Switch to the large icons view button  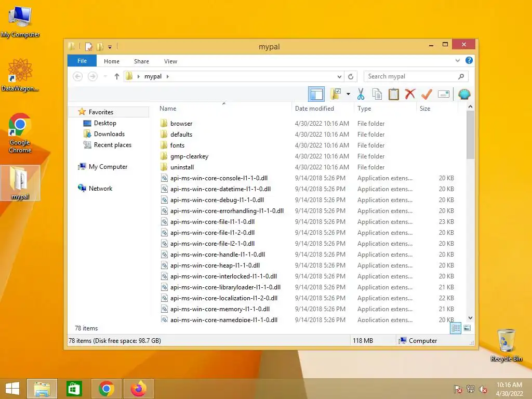(467, 328)
